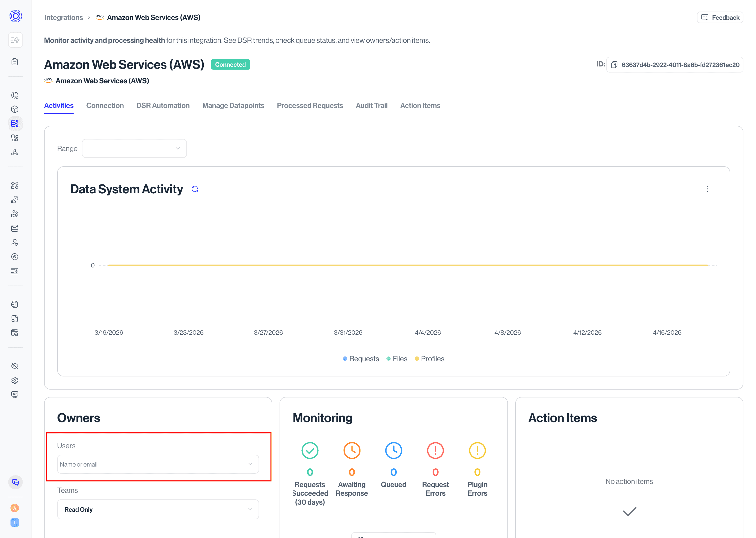The height and width of the screenshot is (538, 756).
Task: Switch to the Connection tab
Action: [x=105, y=105]
